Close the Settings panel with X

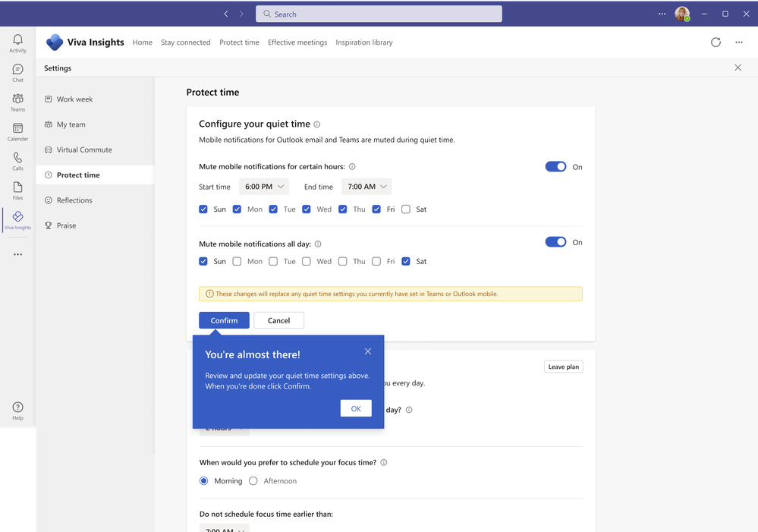click(738, 68)
